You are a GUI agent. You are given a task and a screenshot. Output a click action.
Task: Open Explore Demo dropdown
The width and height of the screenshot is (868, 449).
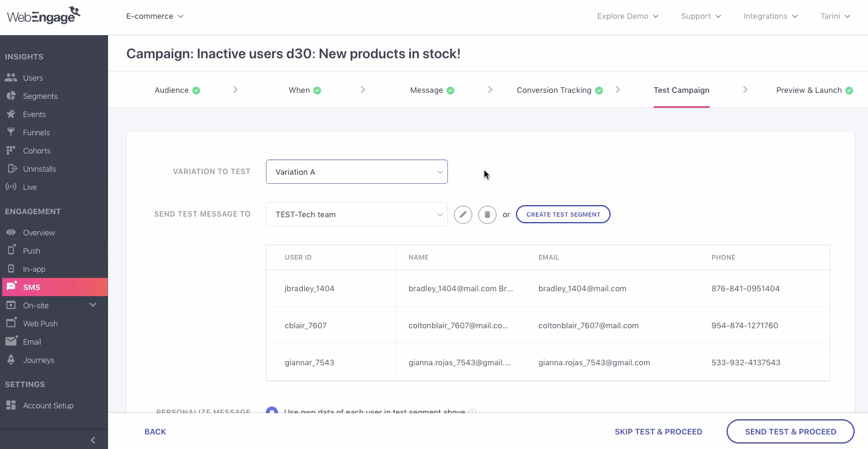(x=628, y=16)
